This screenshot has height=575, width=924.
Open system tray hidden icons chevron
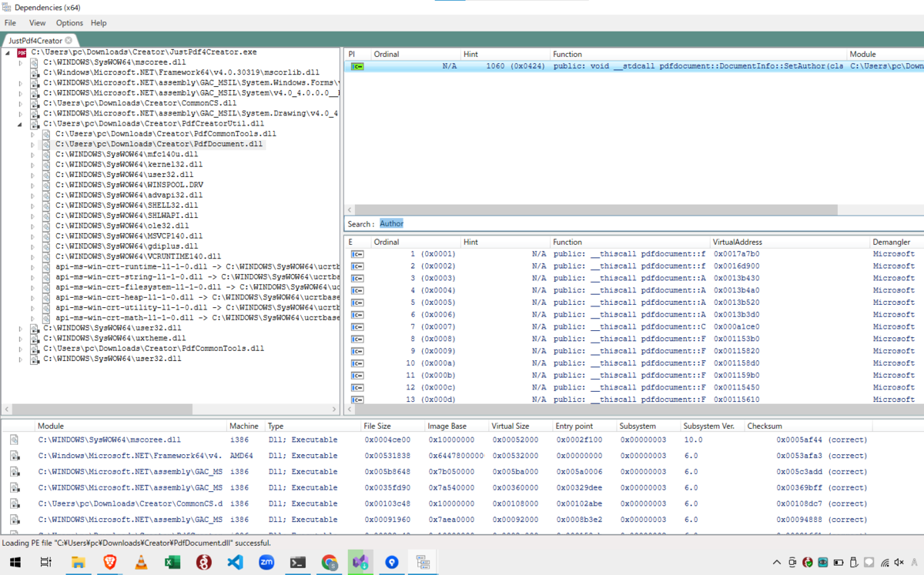(777, 562)
